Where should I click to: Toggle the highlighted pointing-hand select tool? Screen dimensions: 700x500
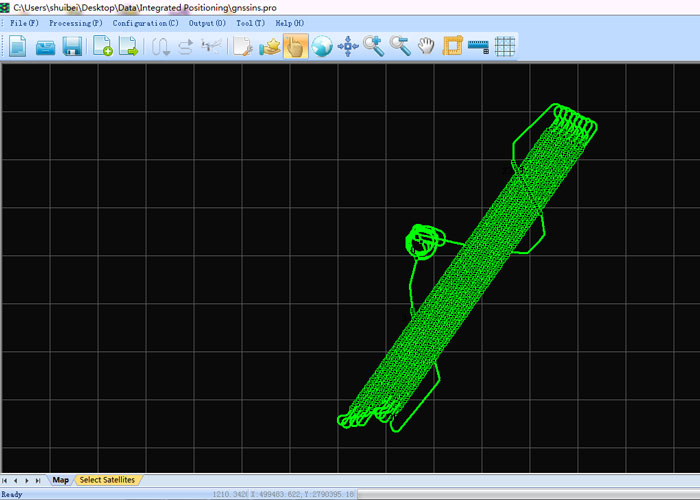[295, 46]
